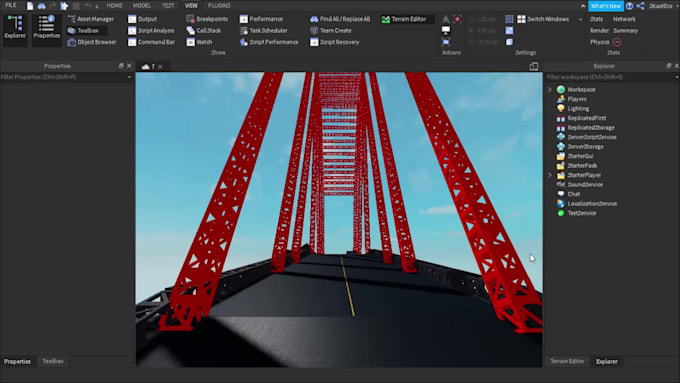Image resolution: width=680 pixels, height=383 pixels.
Task: Switch to the MODEL ribbon tab
Action: [x=142, y=6]
